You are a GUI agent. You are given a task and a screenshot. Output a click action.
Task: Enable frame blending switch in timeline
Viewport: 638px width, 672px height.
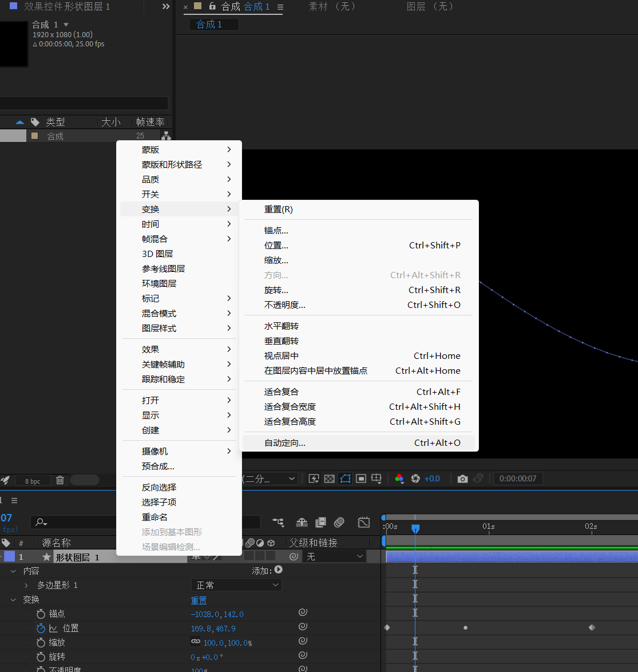pos(320,523)
